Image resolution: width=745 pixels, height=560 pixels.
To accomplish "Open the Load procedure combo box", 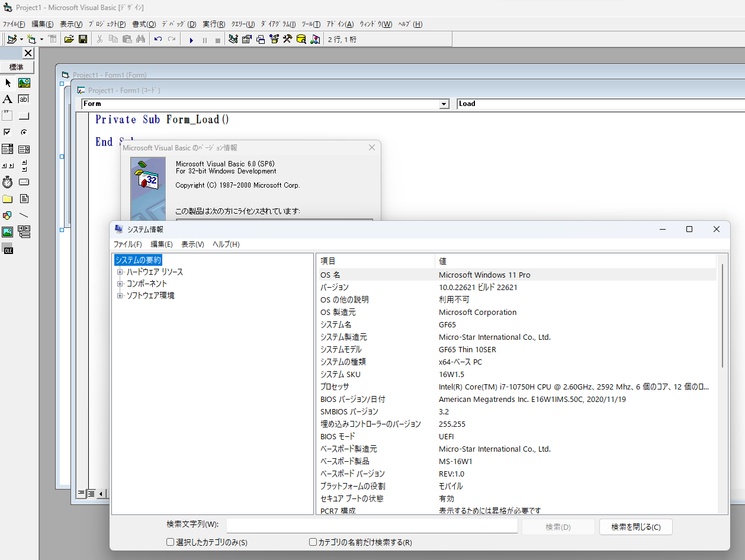I will [601, 104].
